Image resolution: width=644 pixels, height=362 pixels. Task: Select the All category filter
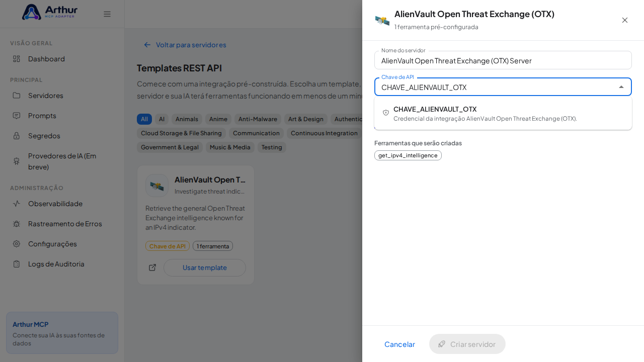[144, 119]
